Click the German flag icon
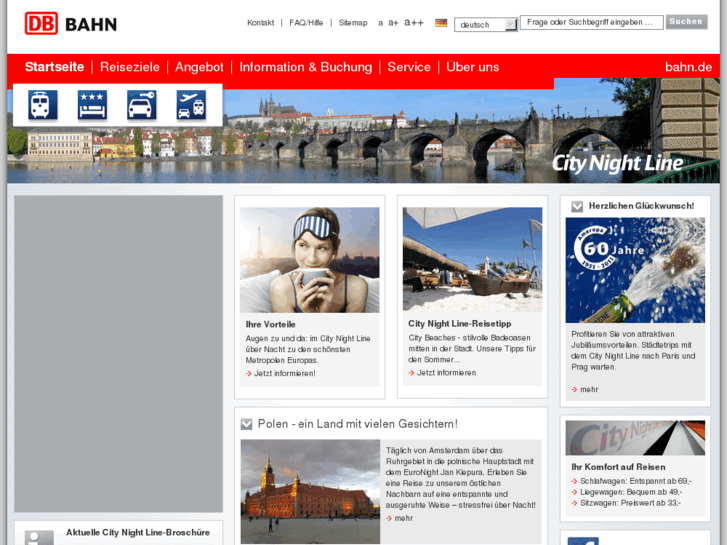The image size is (727, 545). click(441, 23)
